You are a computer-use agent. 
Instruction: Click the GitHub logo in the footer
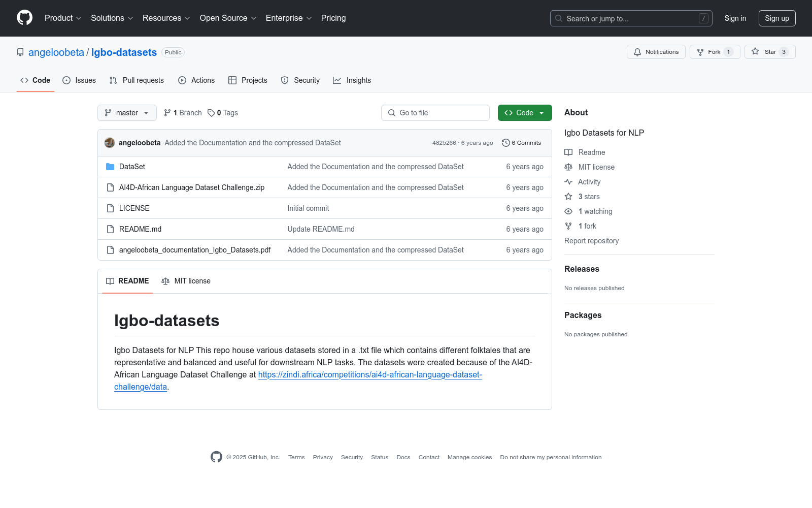tap(216, 457)
